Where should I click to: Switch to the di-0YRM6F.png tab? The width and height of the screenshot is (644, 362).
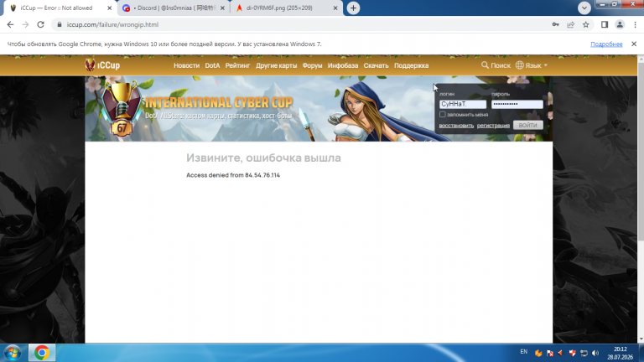tap(284, 8)
